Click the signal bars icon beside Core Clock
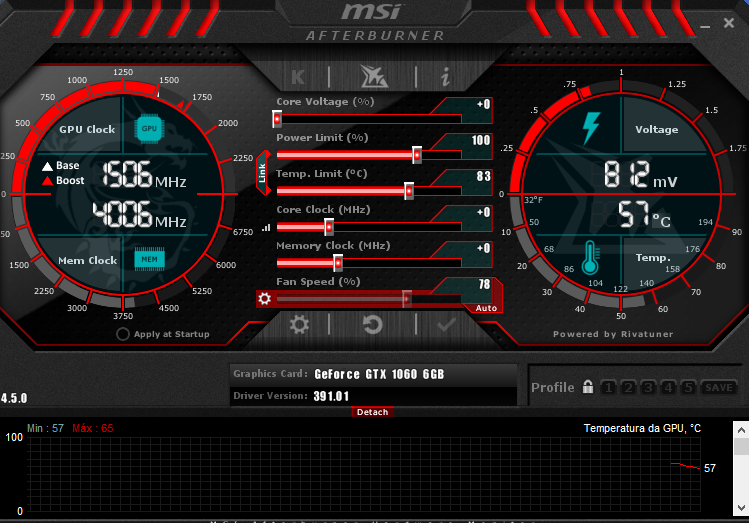 (x=266, y=228)
